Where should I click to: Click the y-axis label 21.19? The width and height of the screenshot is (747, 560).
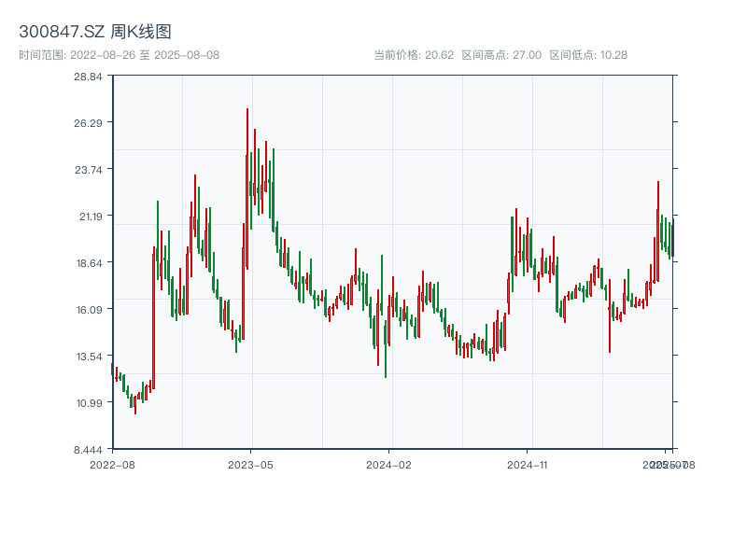(91, 217)
